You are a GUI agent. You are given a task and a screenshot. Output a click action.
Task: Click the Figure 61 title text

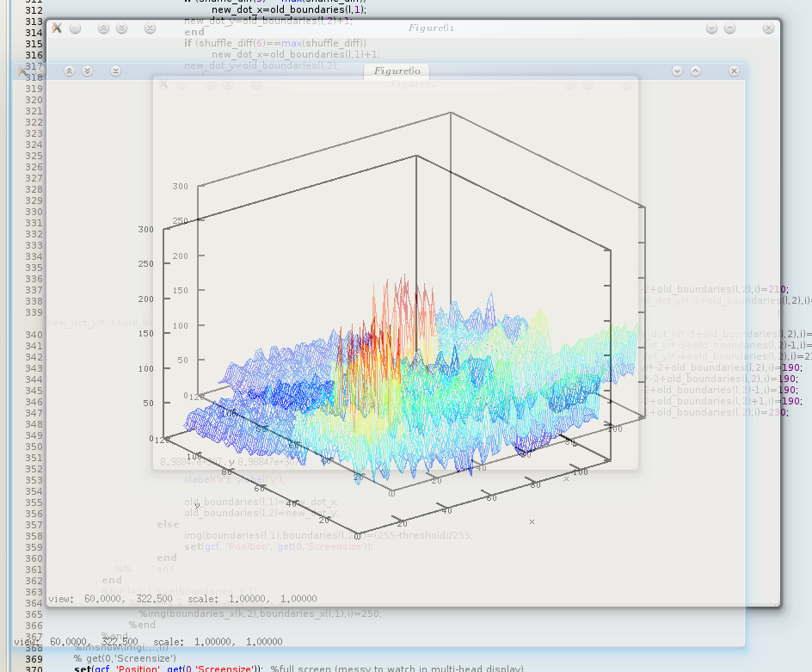431,28
